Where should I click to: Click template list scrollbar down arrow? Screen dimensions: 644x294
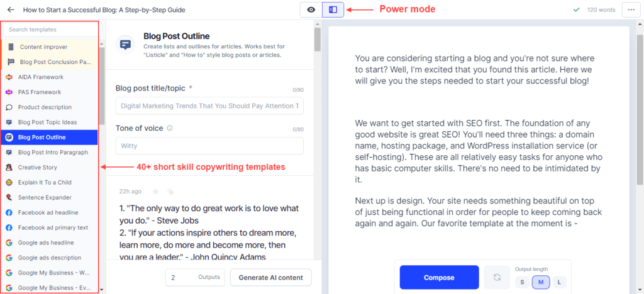coord(101,290)
